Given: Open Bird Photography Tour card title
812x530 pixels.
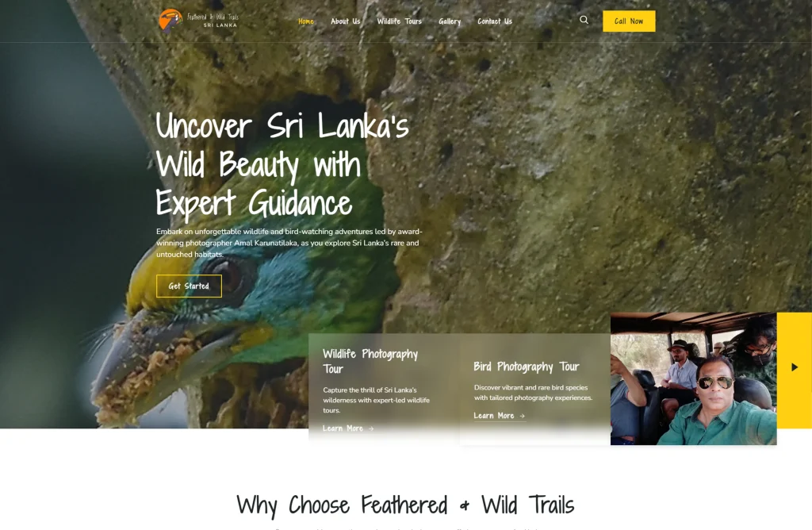Looking at the screenshot, I should coord(527,367).
